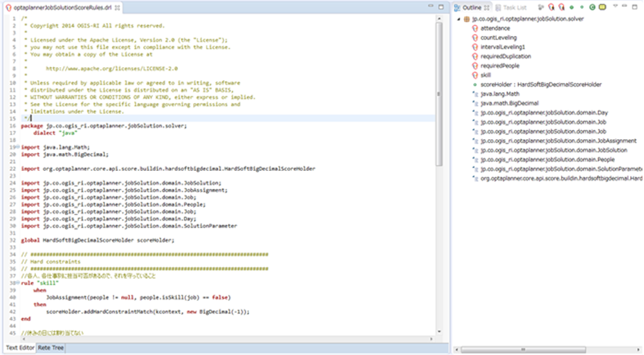Image resolution: width=644 pixels, height=355 pixels.
Task: Click the Outline horizontal scrollbar thumb
Action: coord(523,349)
